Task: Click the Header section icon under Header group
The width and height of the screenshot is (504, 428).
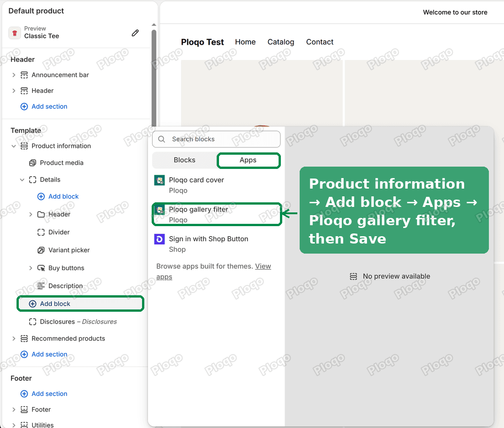Action: pyautogui.click(x=24, y=91)
